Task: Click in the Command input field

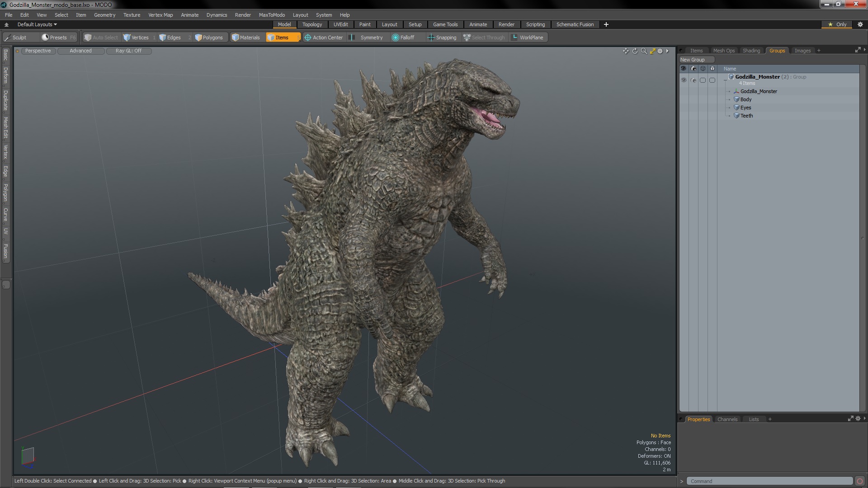Action: click(x=769, y=481)
